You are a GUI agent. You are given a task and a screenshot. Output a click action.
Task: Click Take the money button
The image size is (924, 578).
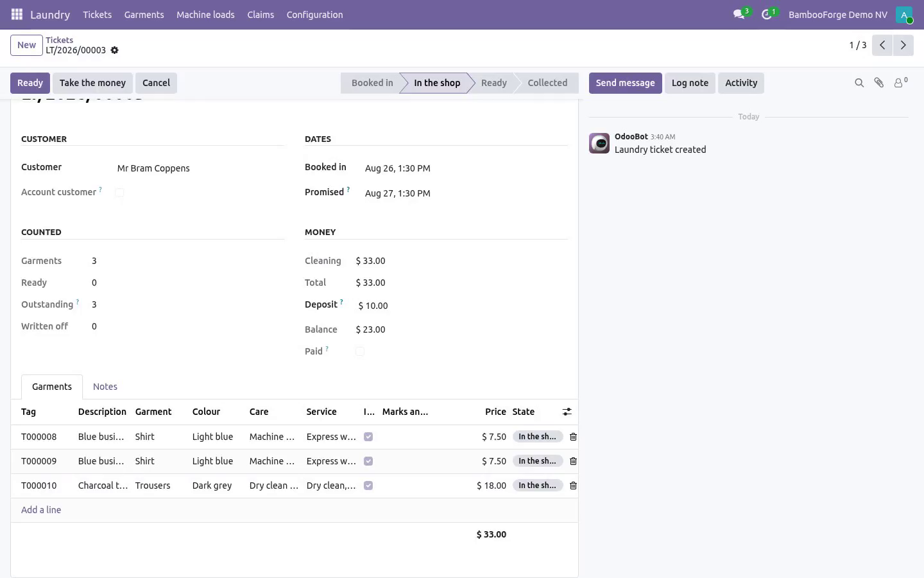92,83
